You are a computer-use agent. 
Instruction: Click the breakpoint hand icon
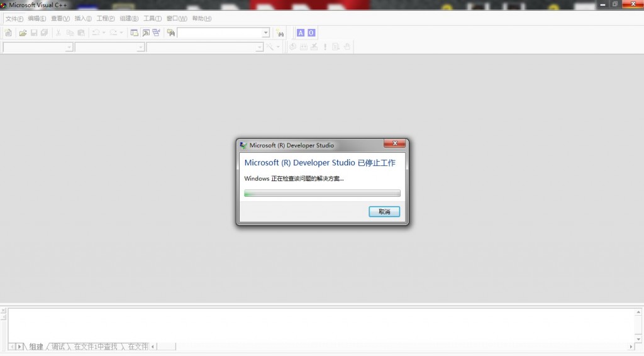[x=347, y=47]
